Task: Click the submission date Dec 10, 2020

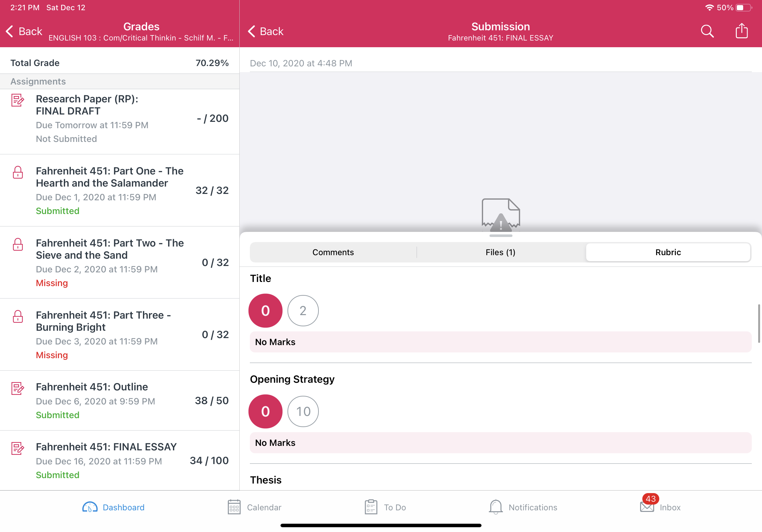Action: point(301,63)
